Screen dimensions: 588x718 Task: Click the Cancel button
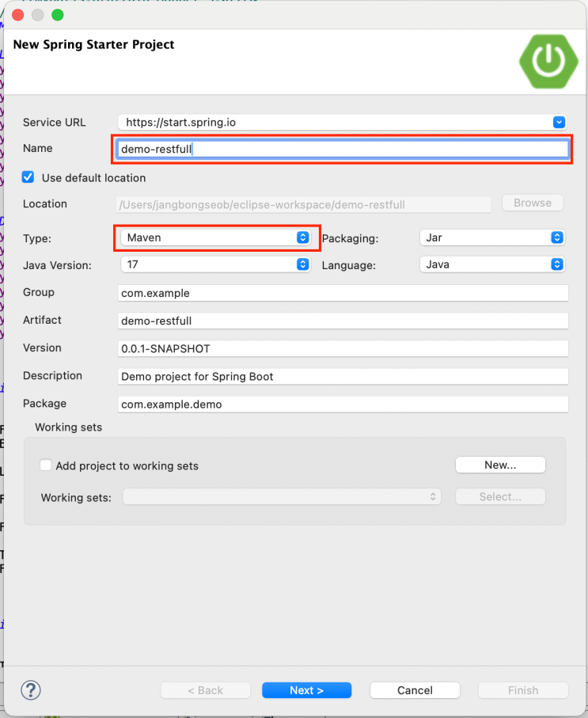point(415,690)
